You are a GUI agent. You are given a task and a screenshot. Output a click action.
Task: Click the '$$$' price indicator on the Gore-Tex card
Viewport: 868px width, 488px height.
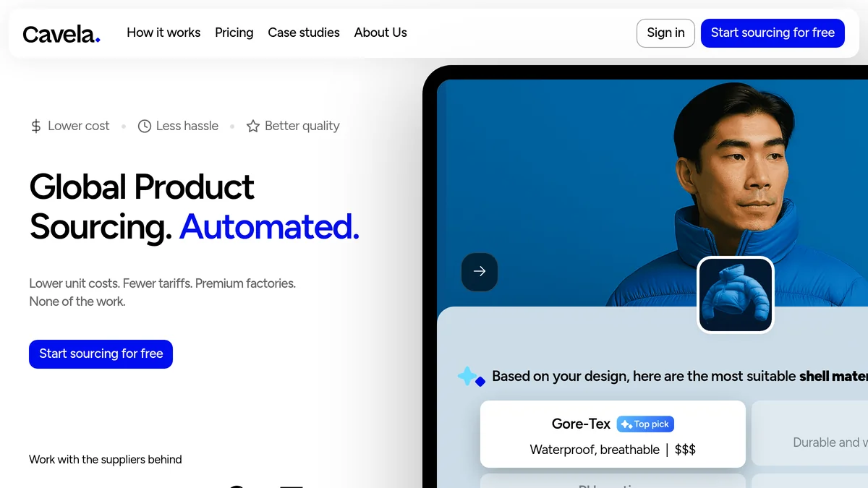tap(684, 449)
